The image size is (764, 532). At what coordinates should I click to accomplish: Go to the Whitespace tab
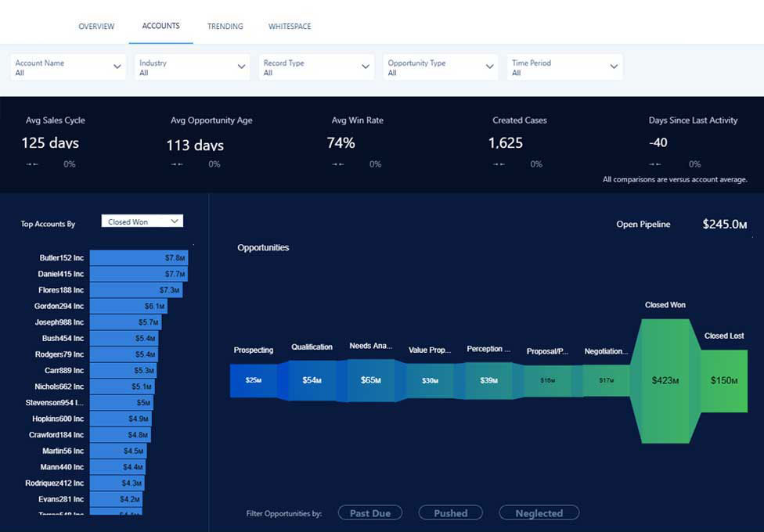pos(290,27)
